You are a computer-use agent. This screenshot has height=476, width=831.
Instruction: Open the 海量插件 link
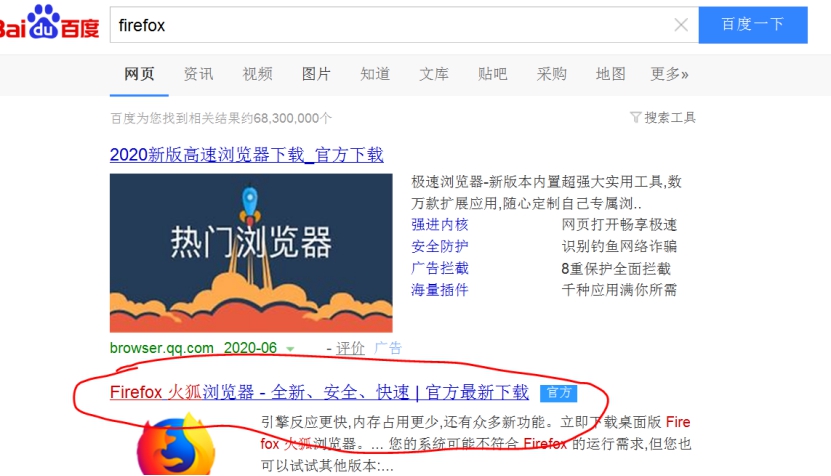pos(440,290)
